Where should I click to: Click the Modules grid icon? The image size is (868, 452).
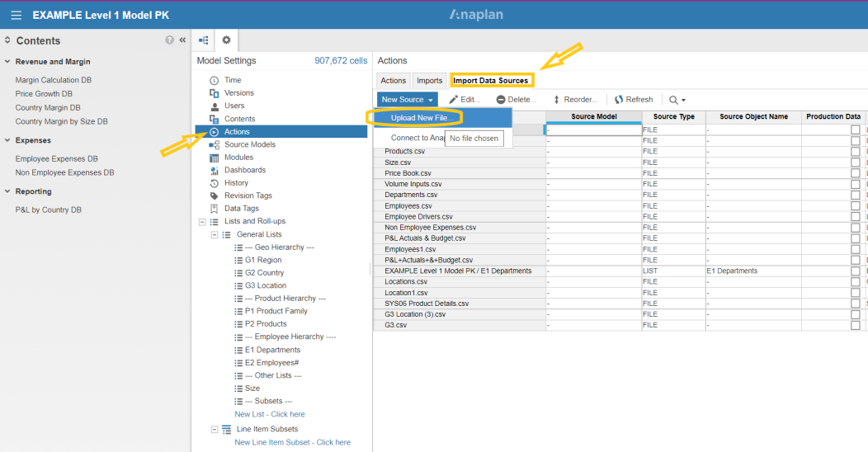click(x=215, y=158)
